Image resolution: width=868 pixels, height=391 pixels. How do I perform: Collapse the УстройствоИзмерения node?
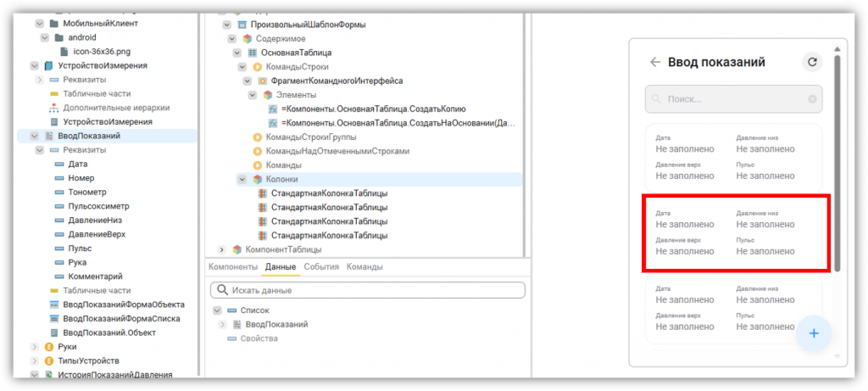(34, 66)
